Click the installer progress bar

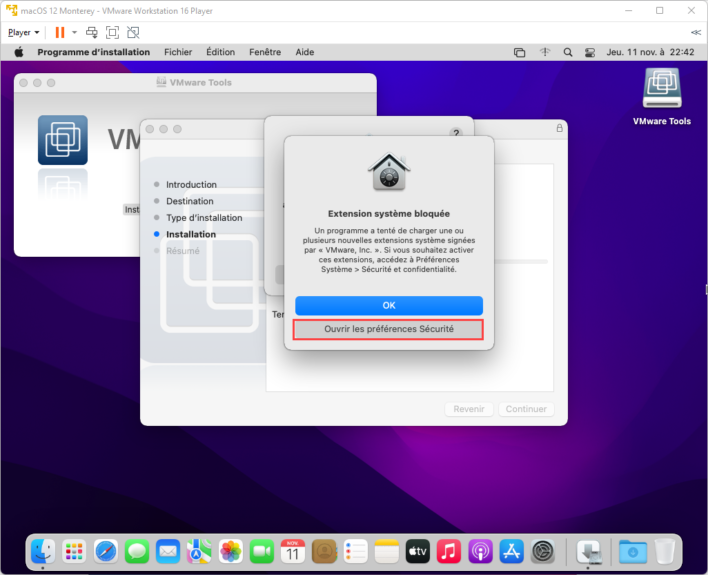click(x=521, y=262)
